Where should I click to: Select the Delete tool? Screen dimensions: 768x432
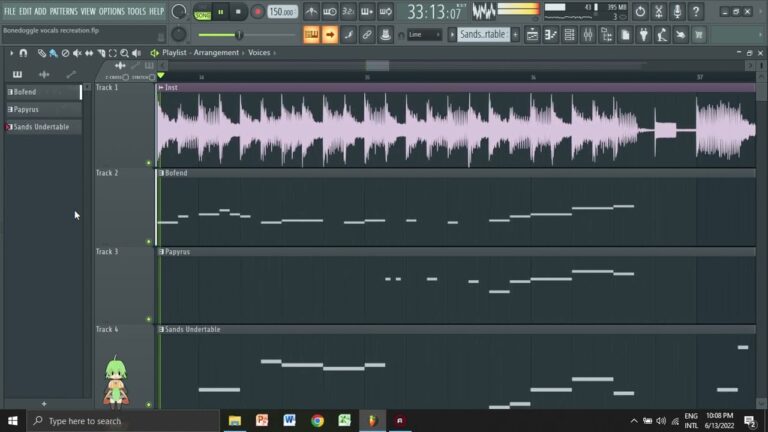(x=65, y=53)
